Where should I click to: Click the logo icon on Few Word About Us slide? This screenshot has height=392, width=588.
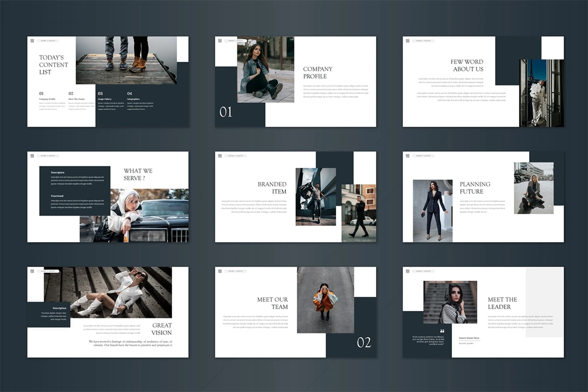408,41
